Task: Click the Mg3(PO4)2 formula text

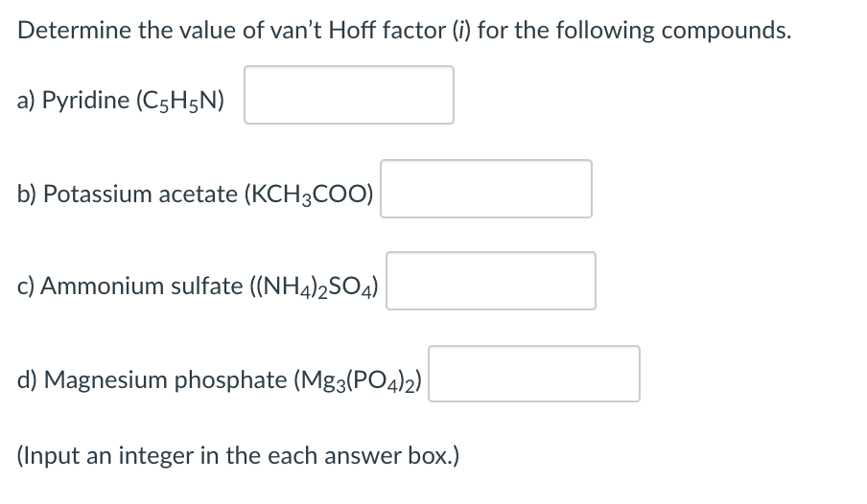Action: tap(358, 380)
